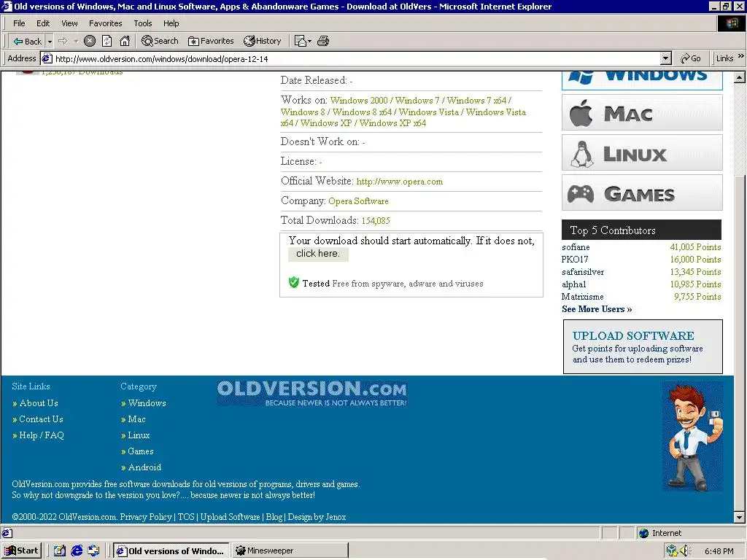Click the Edit page toolbar icon

coord(303,42)
